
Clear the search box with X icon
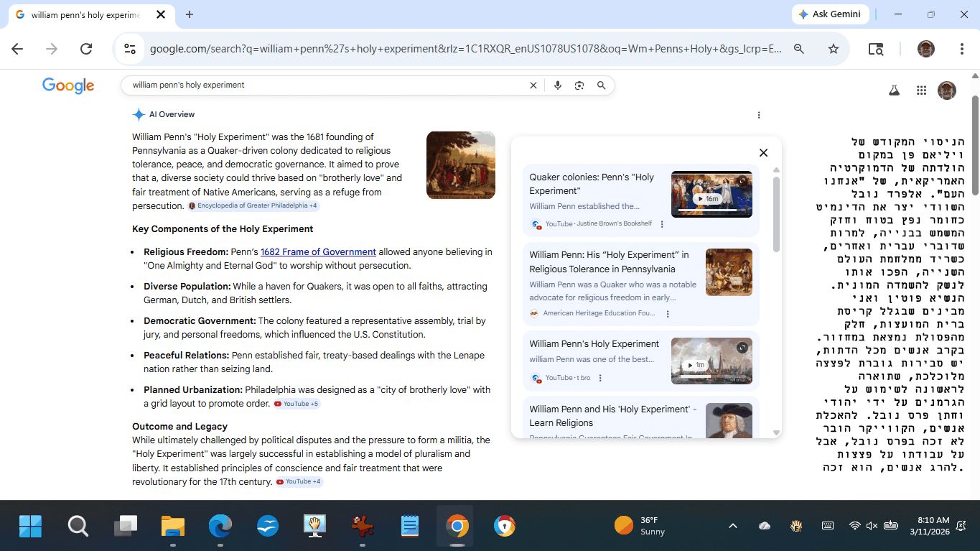click(x=533, y=85)
